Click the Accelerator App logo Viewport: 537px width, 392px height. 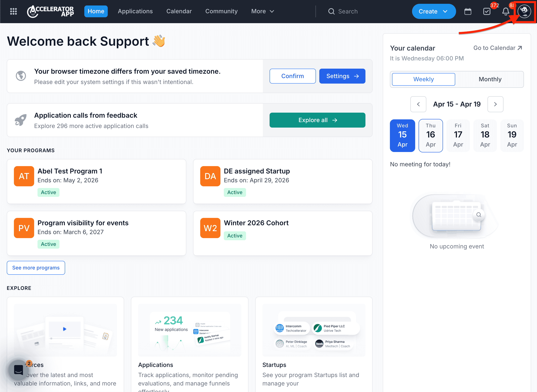pos(51,11)
